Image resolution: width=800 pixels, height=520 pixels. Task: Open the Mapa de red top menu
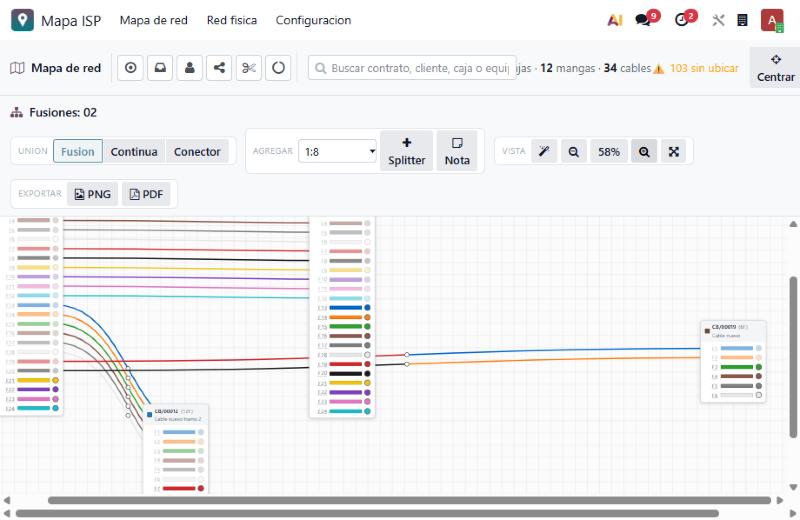click(154, 20)
